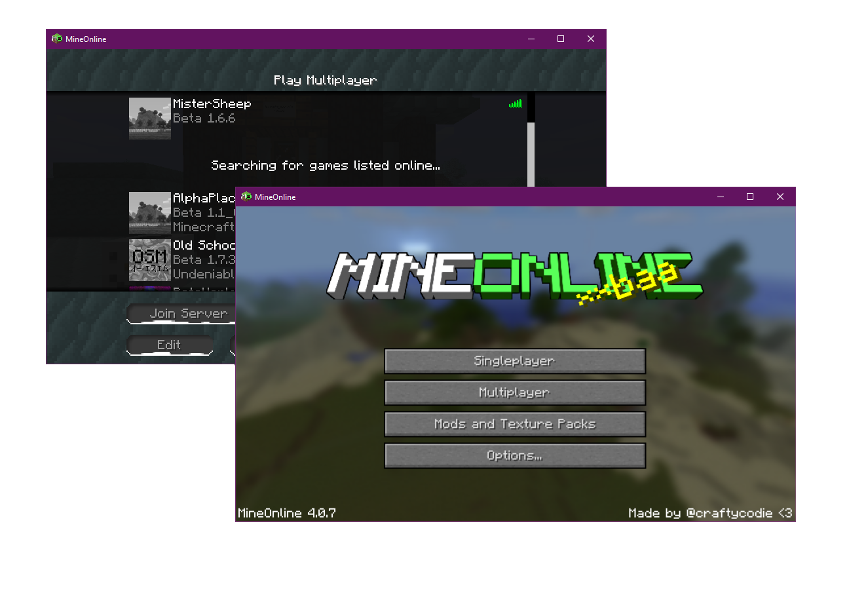Click the Edit button in multiplayer window
Screen dimensions: 868x589
point(170,345)
